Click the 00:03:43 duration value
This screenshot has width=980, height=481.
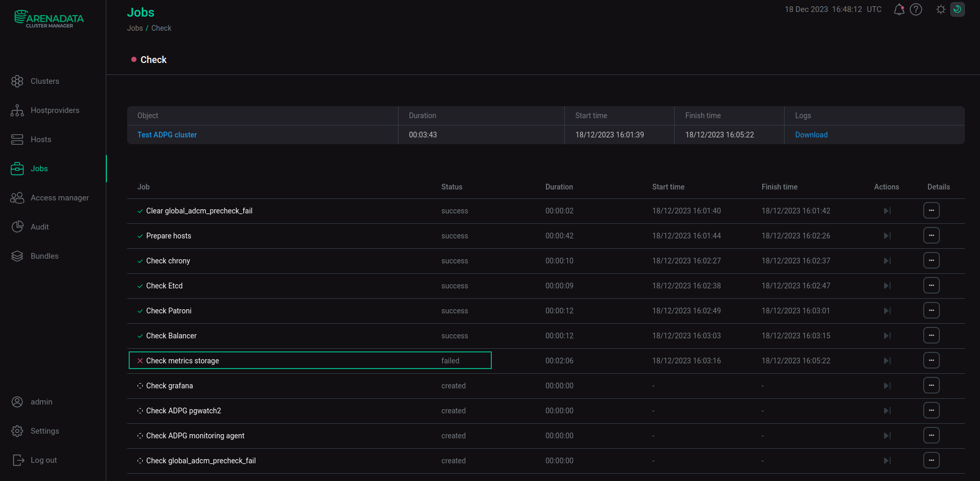pyautogui.click(x=423, y=135)
